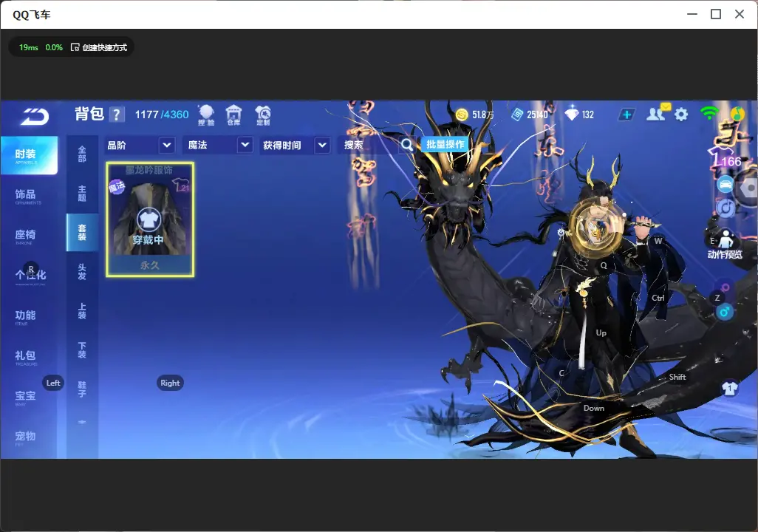Screen dimensions: 758x532
Task: Click the 51.8万 gold amount
Action: click(x=483, y=115)
